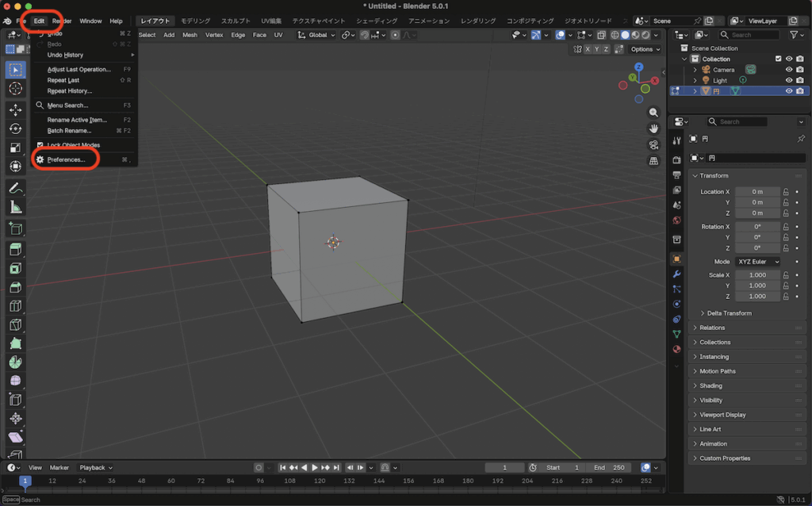812x506 pixels.
Task: Expand the Viewport Display panel
Action: pos(722,415)
